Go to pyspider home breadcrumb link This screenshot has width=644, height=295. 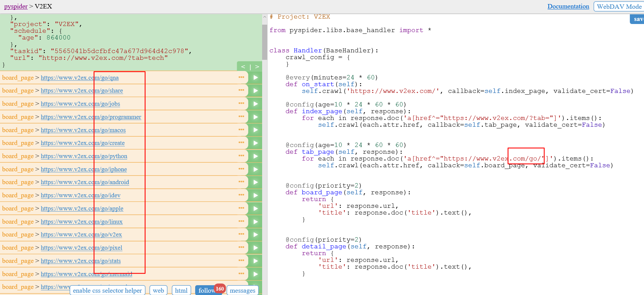tap(16, 6)
